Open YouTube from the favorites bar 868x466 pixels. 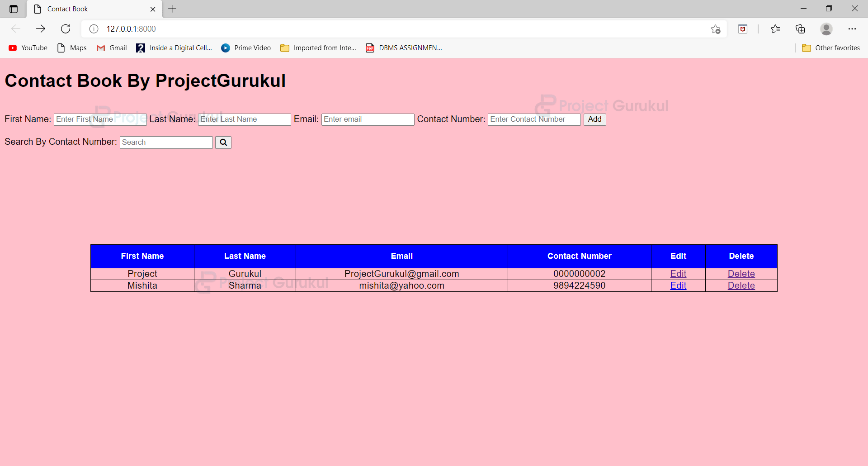pos(28,48)
